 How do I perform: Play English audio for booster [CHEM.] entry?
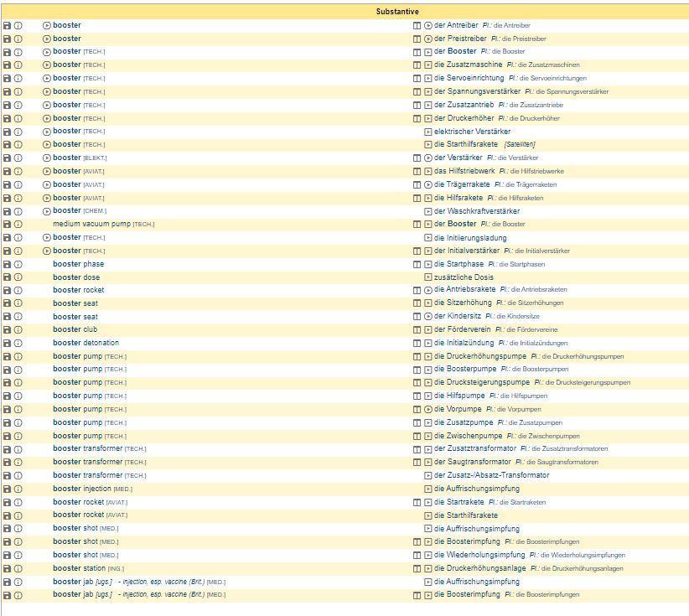pyautogui.click(x=47, y=211)
